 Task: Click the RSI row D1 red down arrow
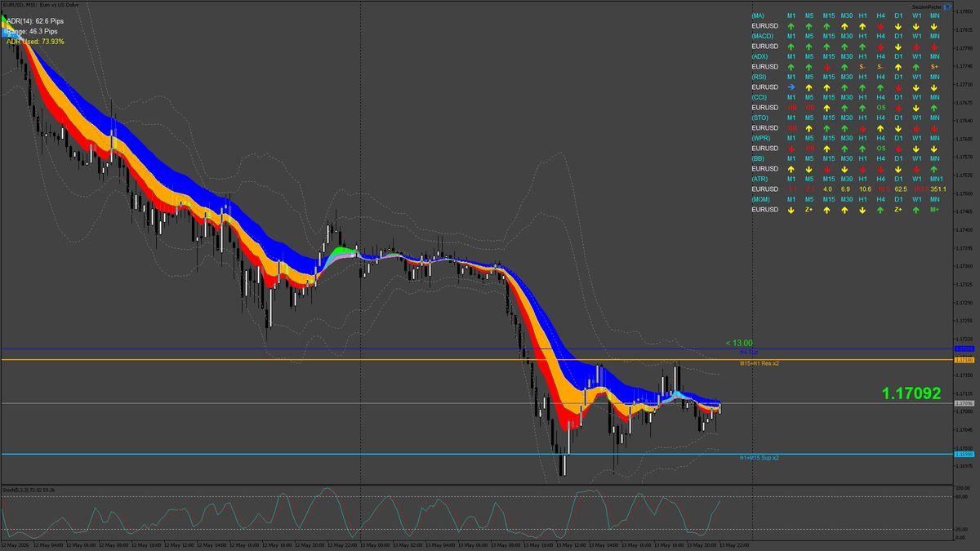[x=899, y=87]
